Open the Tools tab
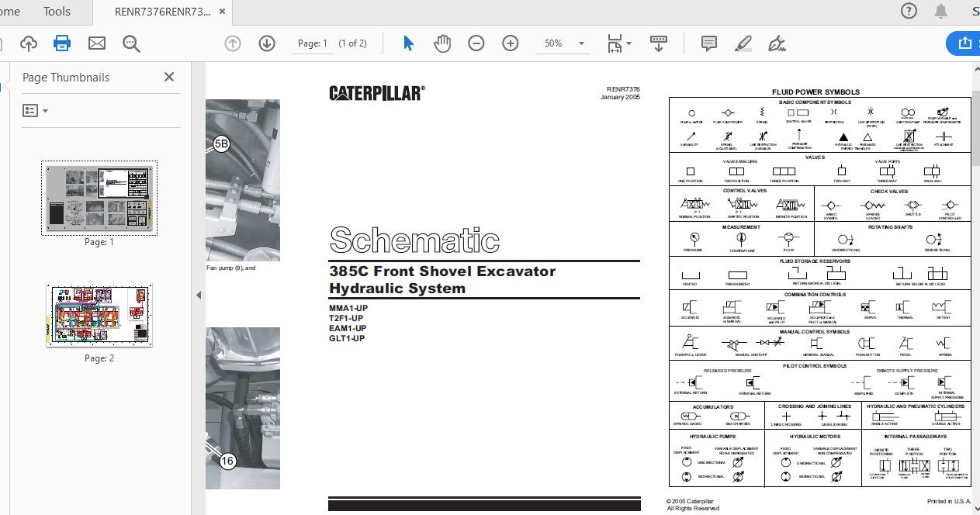This screenshot has width=980, height=515. click(57, 12)
